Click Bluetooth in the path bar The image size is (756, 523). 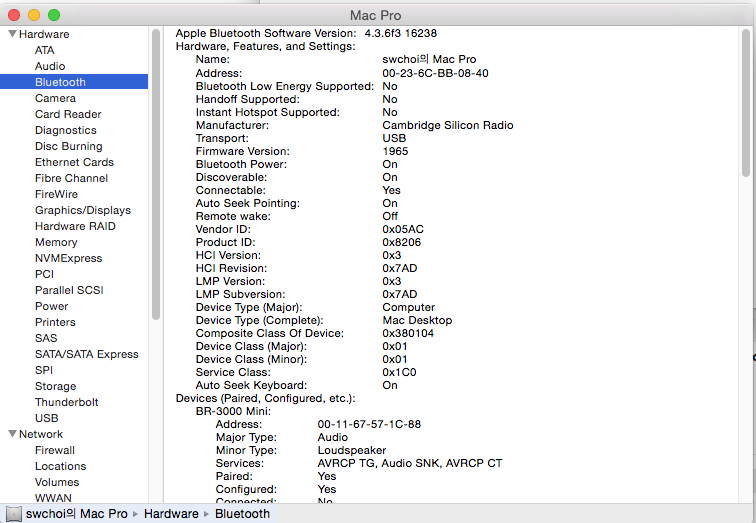tap(243, 514)
